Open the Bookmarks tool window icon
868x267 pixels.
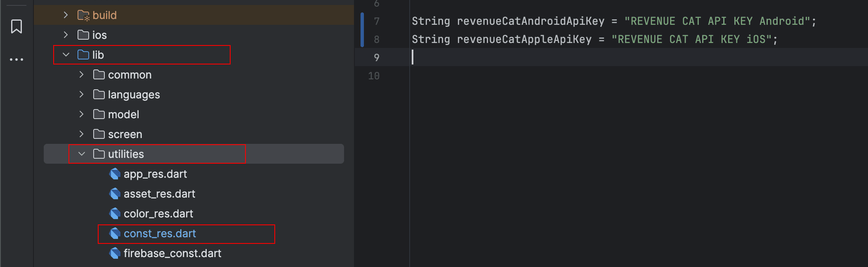pos(17,26)
